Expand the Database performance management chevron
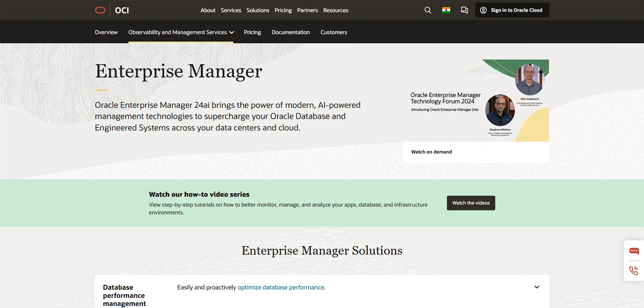Screen dimensions: 644x308 tap(537, 287)
